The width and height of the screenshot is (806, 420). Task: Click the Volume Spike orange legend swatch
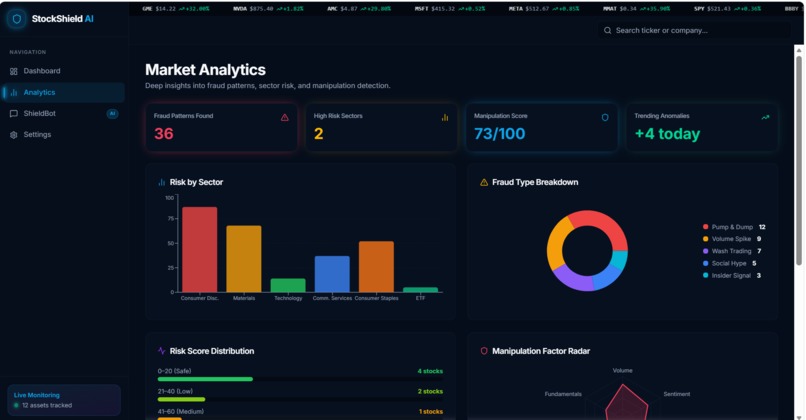coord(705,239)
